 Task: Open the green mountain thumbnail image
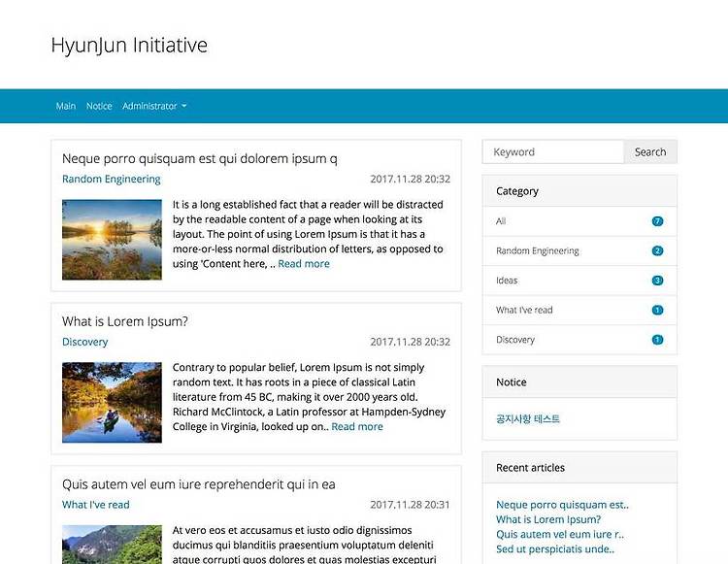112,545
